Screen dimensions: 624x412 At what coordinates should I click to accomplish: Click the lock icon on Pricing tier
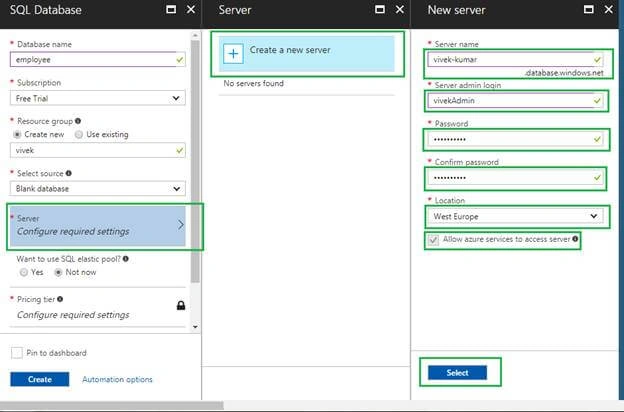point(181,305)
